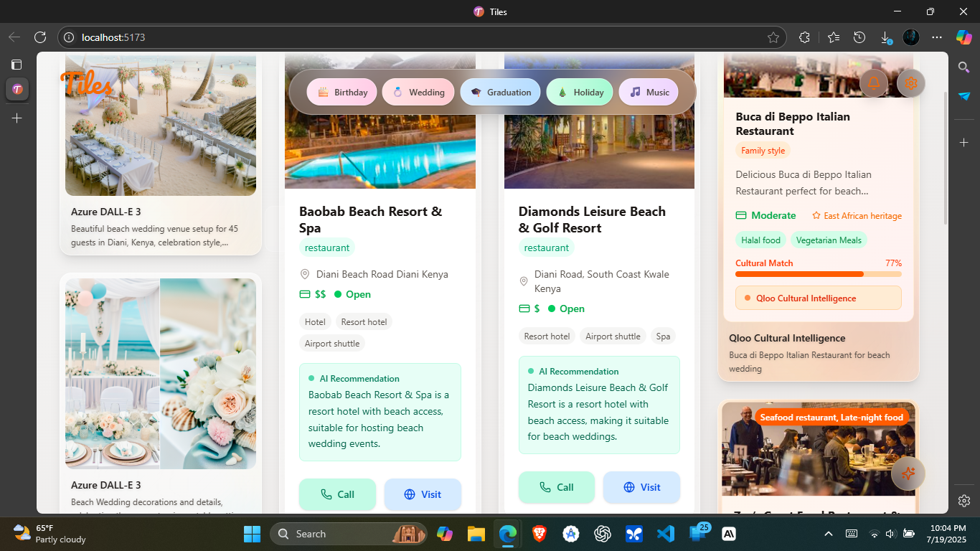Click the taskbar Search box

(x=349, y=534)
